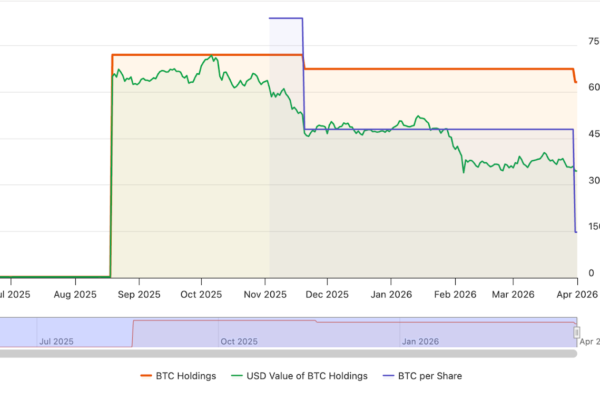
Task: Click the Feb 2026 x-axis label
Action: pyautogui.click(x=455, y=294)
